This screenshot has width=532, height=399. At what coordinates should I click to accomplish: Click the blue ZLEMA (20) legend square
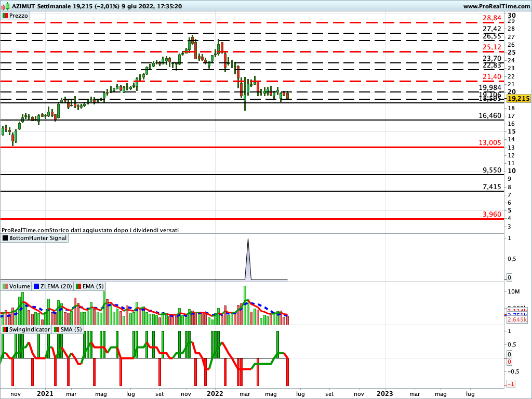click(36, 286)
